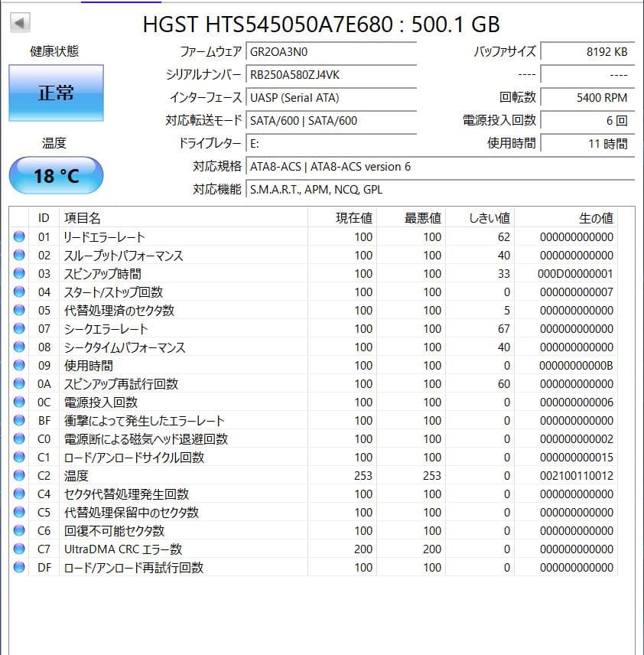Viewport: 644px width, 655px height.
Task: Select the ドライブレター E: field
Action: (x=329, y=143)
